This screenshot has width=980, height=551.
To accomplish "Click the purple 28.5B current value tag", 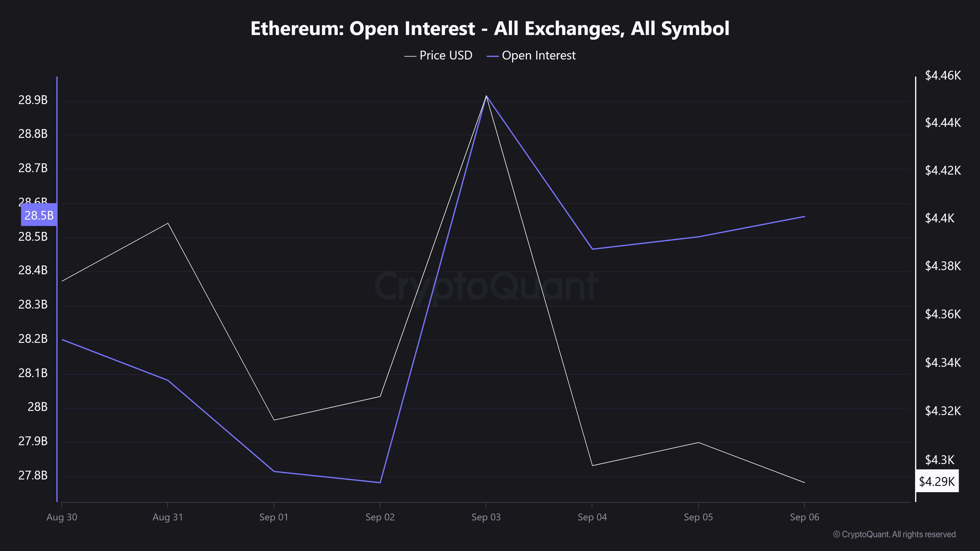I will point(39,215).
